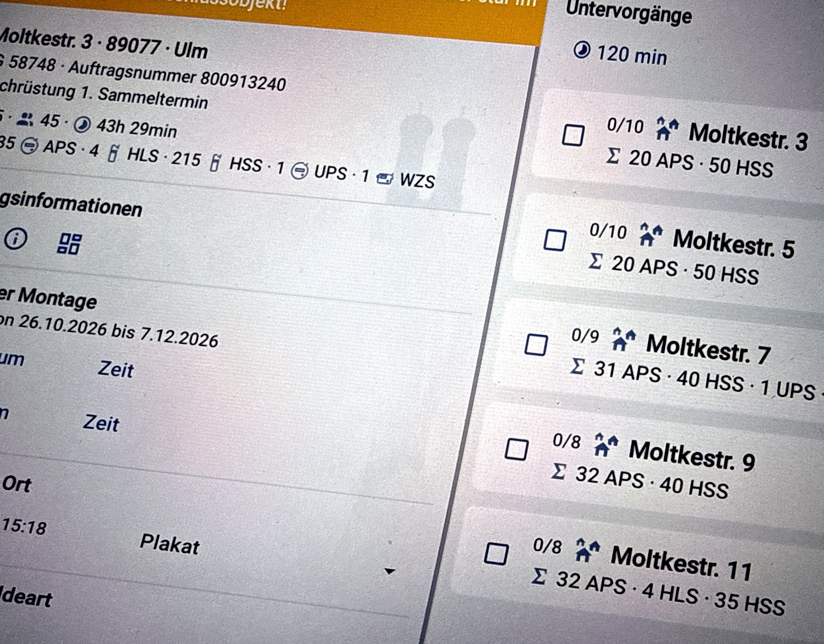Click the HLS device icon
Screen dimensions: 824x644
113,153
